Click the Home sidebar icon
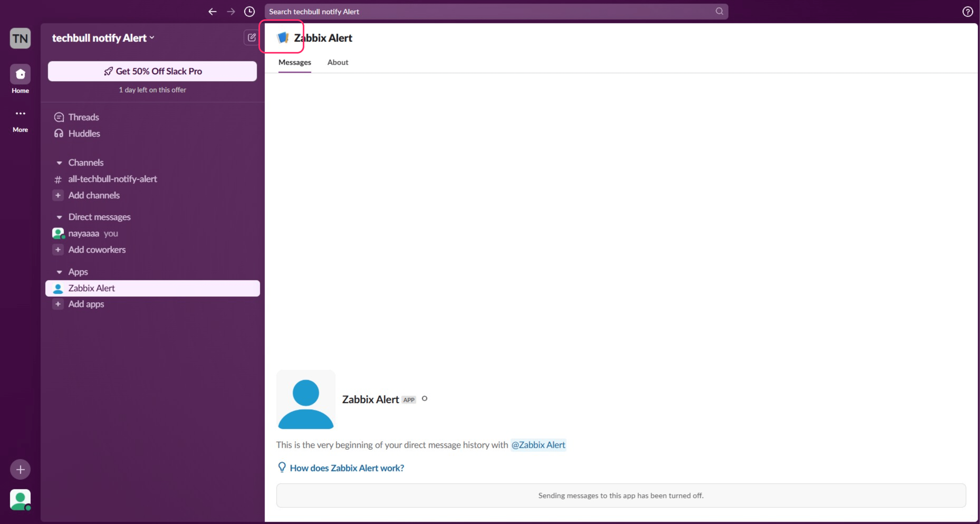This screenshot has height=524, width=980. (x=20, y=74)
